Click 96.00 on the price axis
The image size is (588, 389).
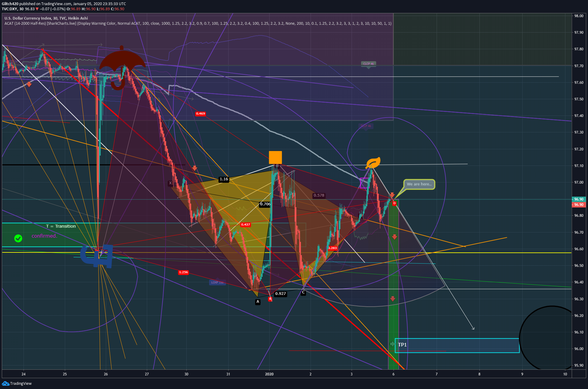tap(579, 349)
